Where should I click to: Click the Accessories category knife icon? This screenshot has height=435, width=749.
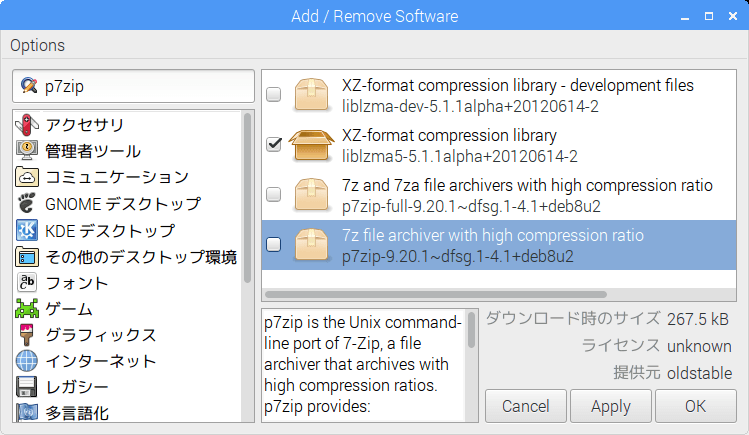pos(27,125)
